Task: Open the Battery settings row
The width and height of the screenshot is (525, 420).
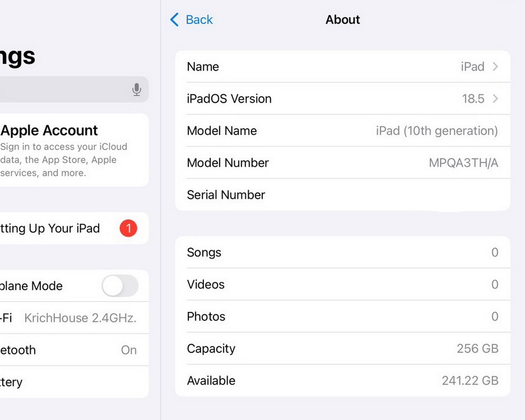Action: point(74,382)
